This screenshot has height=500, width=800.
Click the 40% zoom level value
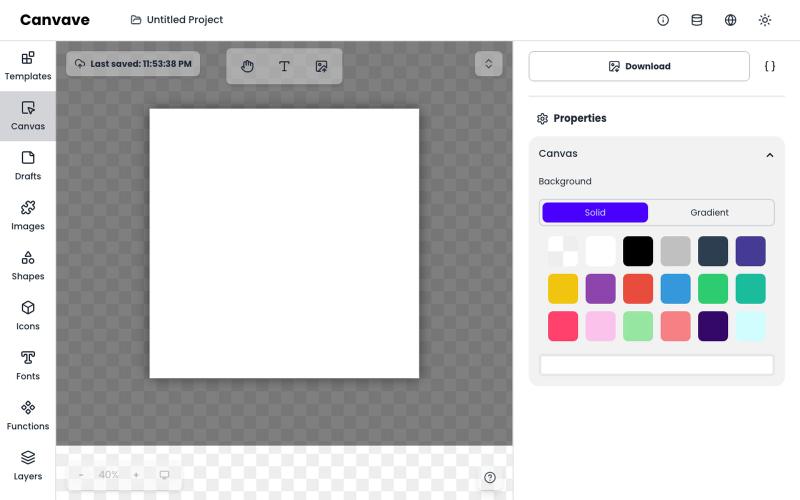pos(108,475)
